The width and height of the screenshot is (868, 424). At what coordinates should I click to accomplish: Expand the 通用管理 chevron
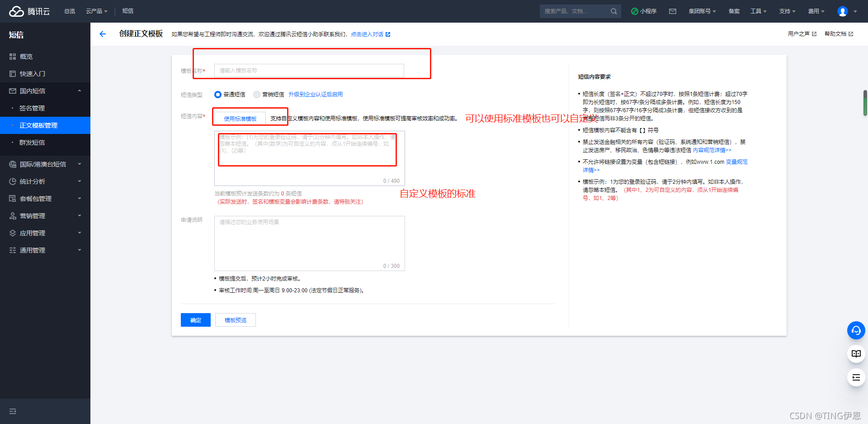click(x=80, y=250)
